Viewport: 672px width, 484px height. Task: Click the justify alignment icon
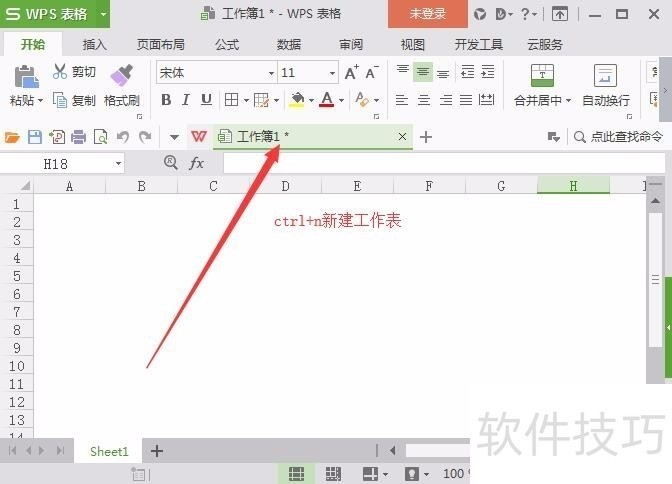pos(466,100)
